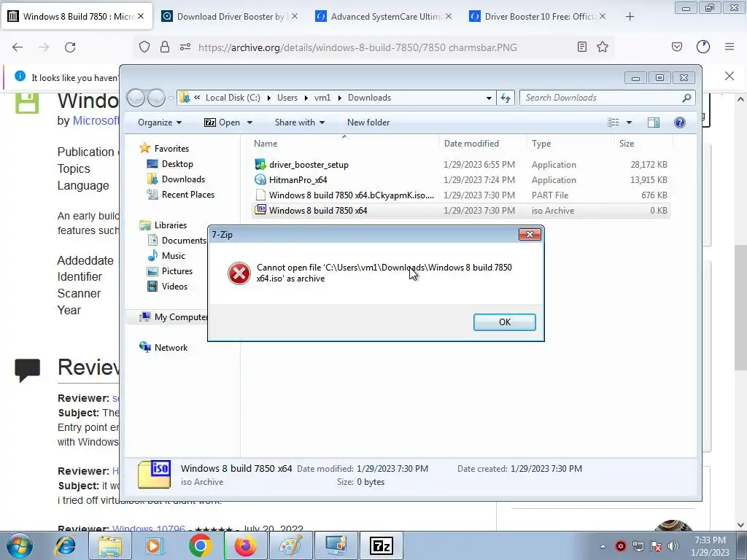Click the 7z Open button in the Explorer toolbar
Viewport: 747px width, 560px height.
(222, 122)
